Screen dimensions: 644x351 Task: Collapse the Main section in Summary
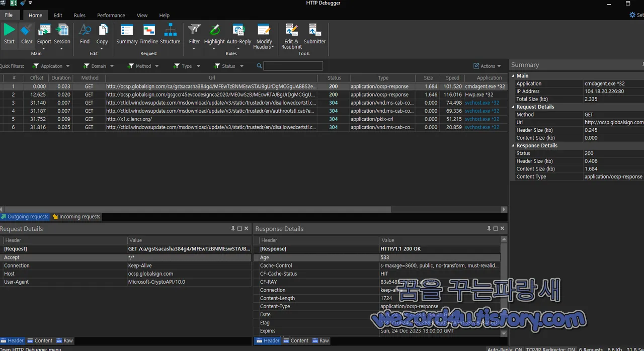pos(513,76)
